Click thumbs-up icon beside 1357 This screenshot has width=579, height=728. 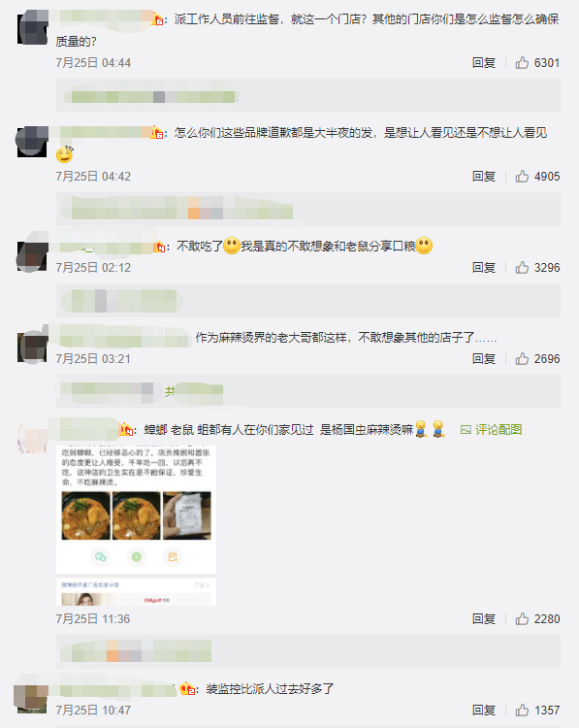tap(522, 710)
